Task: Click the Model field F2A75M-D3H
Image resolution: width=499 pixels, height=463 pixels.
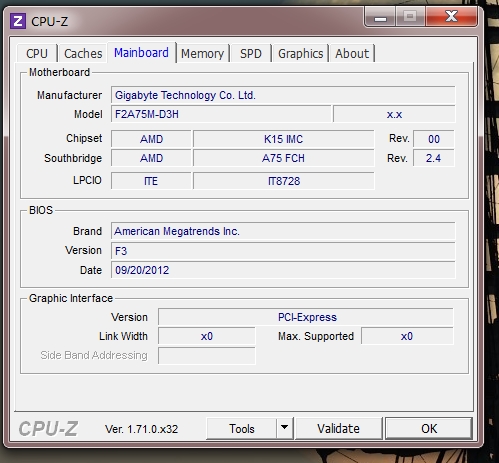Action: (221, 114)
